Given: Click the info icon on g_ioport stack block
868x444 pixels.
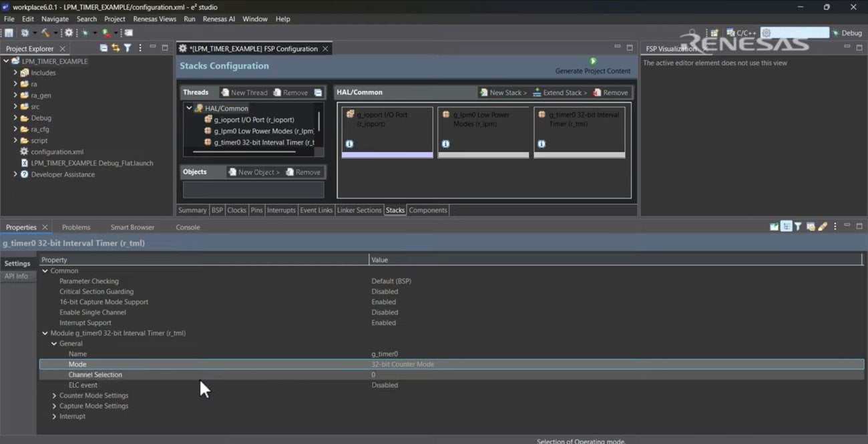Looking at the screenshot, I should [x=349, y=144].
